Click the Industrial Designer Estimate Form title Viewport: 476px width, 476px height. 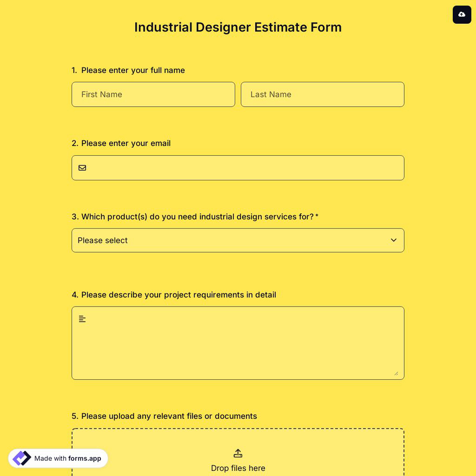238,27
